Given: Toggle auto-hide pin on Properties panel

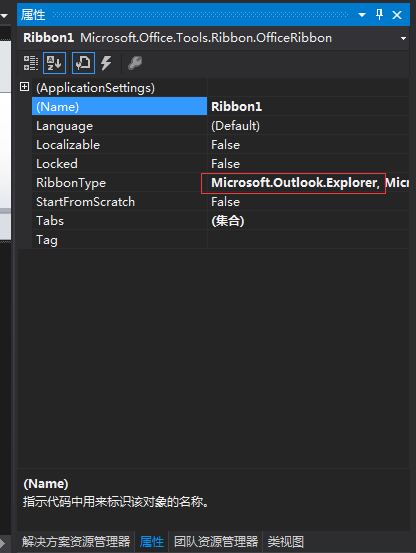Looking at the screenshot, I should click(379, 14).
